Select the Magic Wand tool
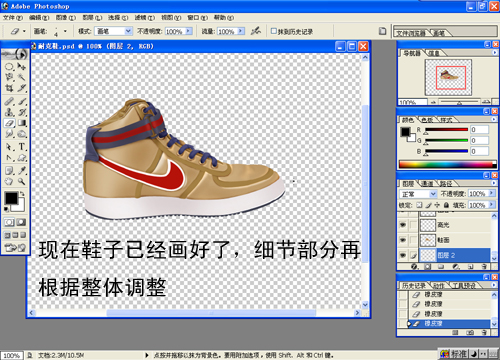The width and height of the screenshot is (500, 360). (22, 77)
